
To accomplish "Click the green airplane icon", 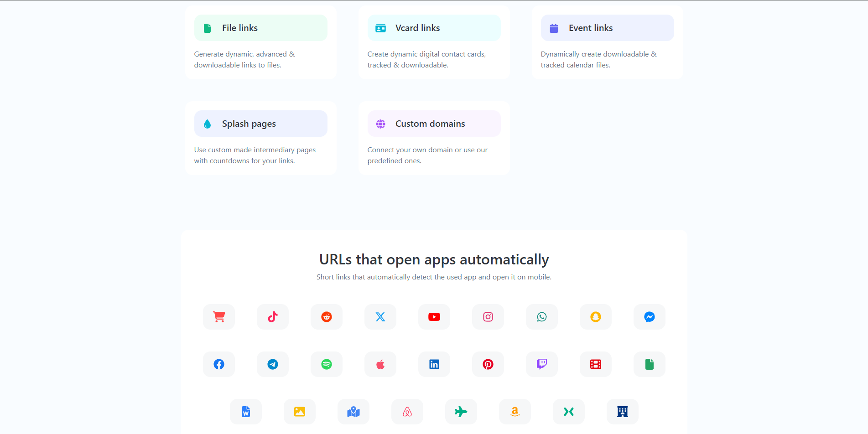I will point(461,412).
